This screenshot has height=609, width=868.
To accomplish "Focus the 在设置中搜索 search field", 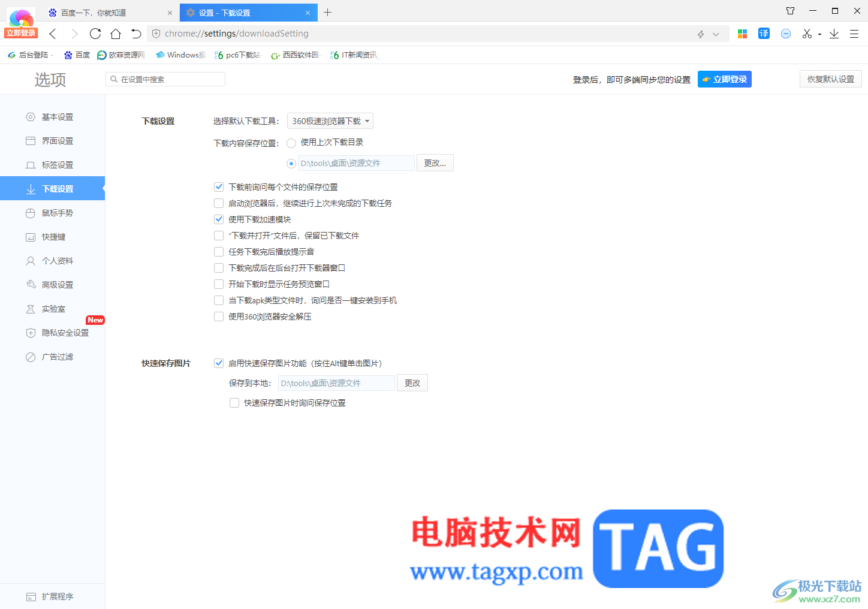I will tap(165, 79).
